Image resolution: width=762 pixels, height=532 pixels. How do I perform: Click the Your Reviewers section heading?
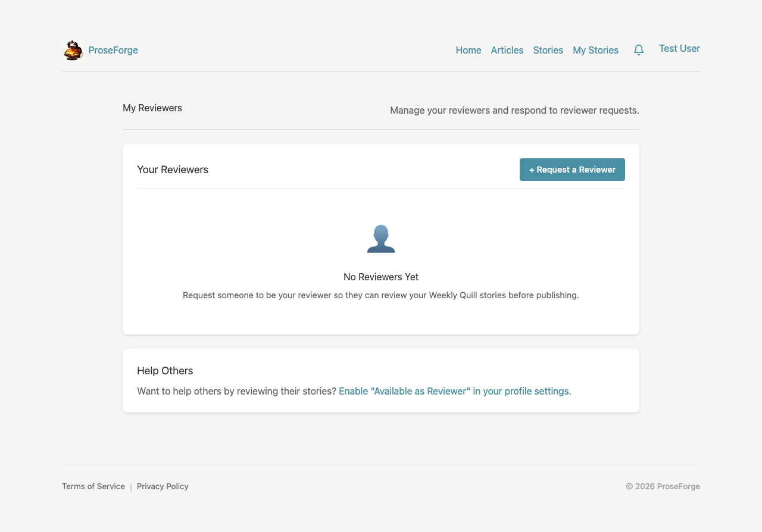pyautogui.click(x=173, y=170)
